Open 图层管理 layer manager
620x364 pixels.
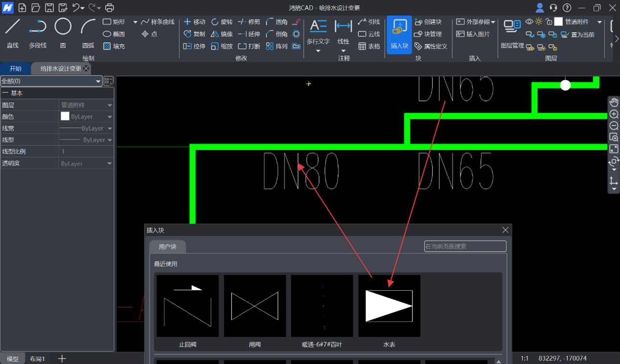(x=512, y=33)
